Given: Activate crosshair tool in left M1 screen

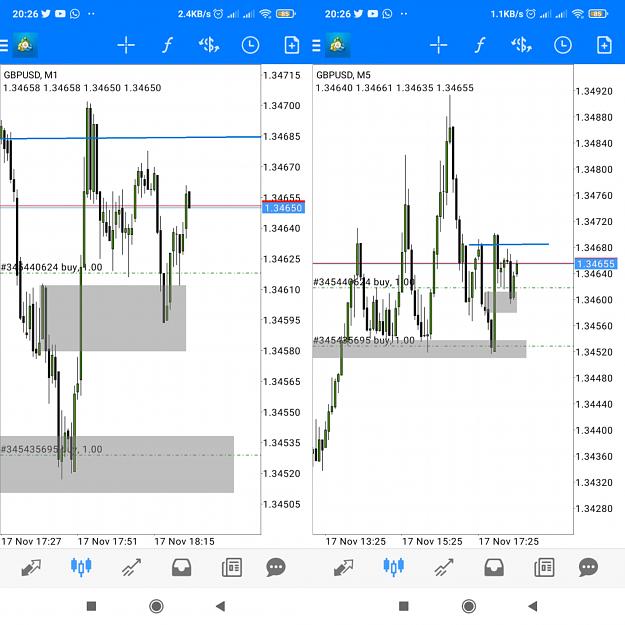Looking at the screenshot, I should click(x=126, y=45).
